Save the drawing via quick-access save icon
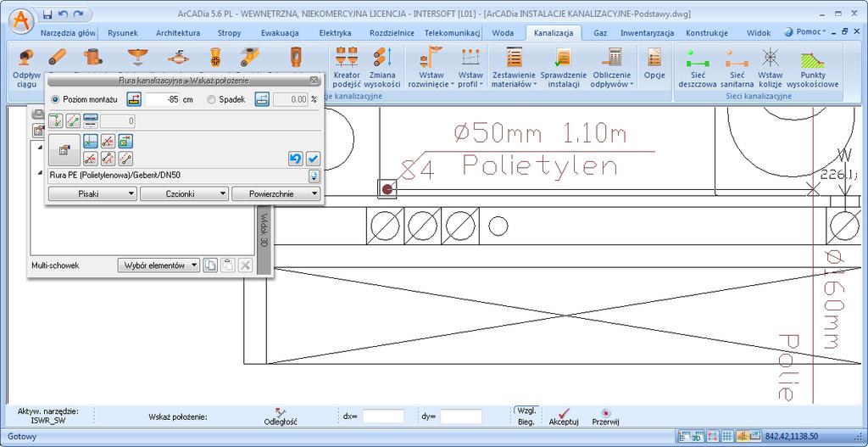Viewport: 868px width, 447px height. click(47, 14)
